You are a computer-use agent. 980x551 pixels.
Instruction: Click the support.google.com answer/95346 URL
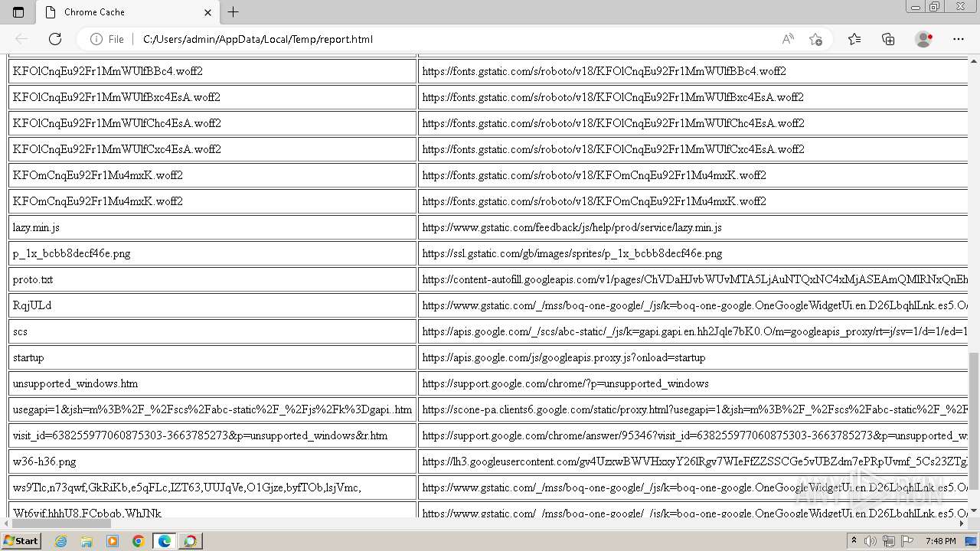point(695,435)
